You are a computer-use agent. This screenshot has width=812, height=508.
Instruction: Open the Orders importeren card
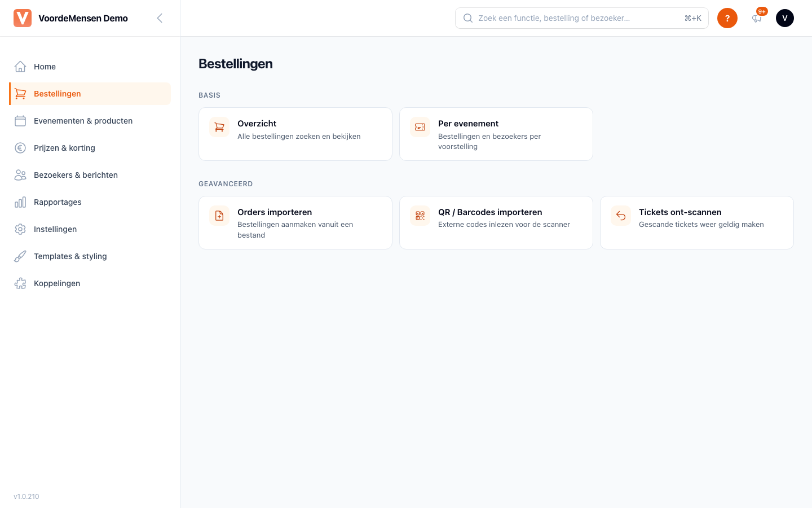295,222
